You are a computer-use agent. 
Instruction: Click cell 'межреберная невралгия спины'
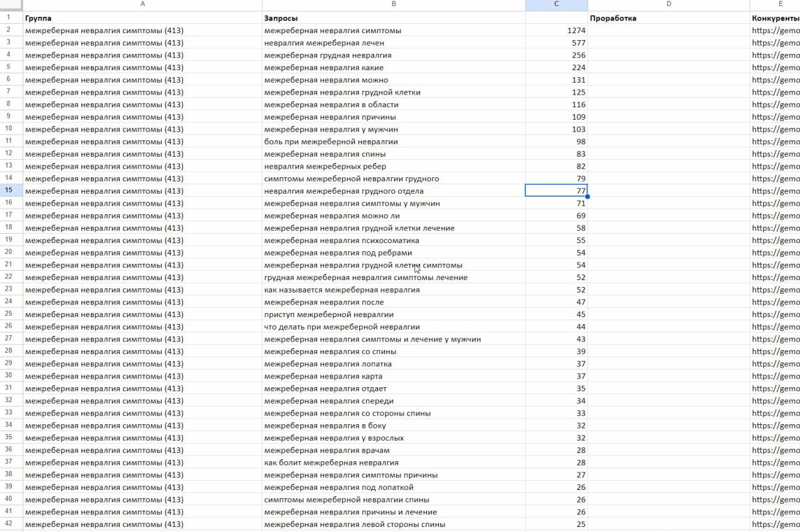coord(394,154)
